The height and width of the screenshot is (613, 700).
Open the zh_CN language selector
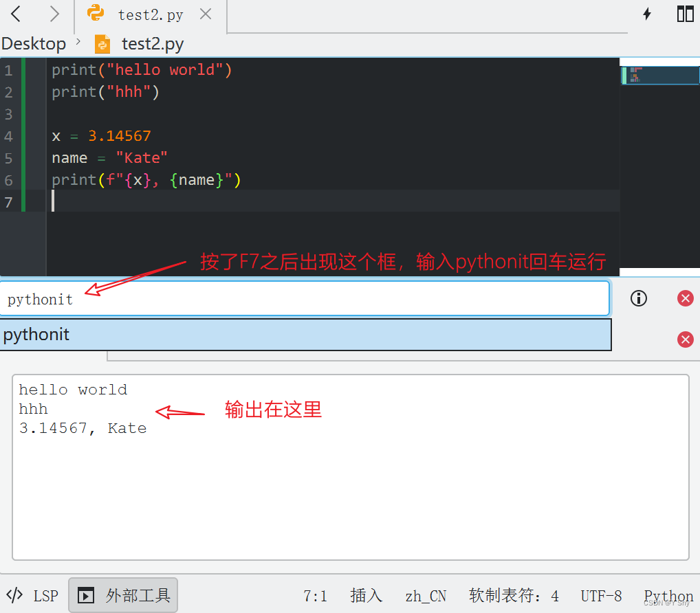click(x=426, y=595)
